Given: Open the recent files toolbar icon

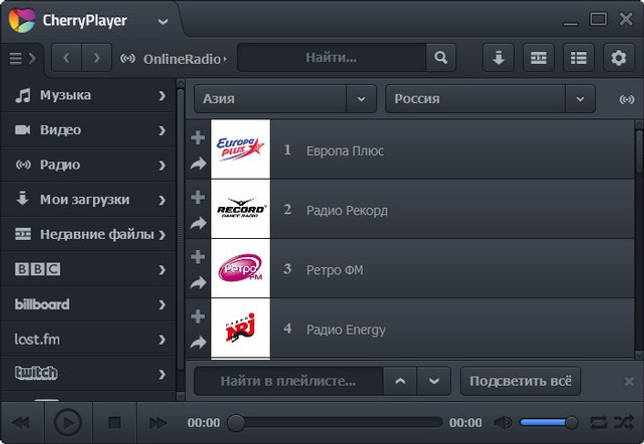Looking at the screenshot, I should [538, 58].
